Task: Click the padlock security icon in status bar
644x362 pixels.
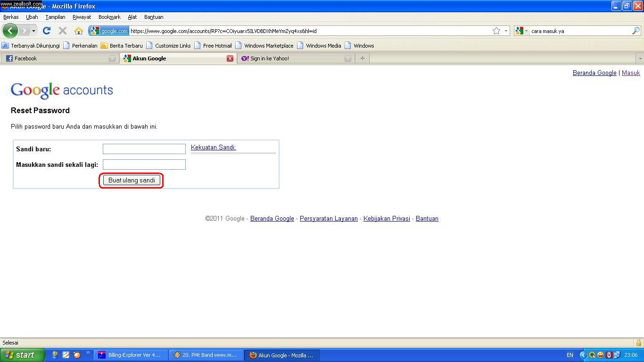Action: [638, 343]
